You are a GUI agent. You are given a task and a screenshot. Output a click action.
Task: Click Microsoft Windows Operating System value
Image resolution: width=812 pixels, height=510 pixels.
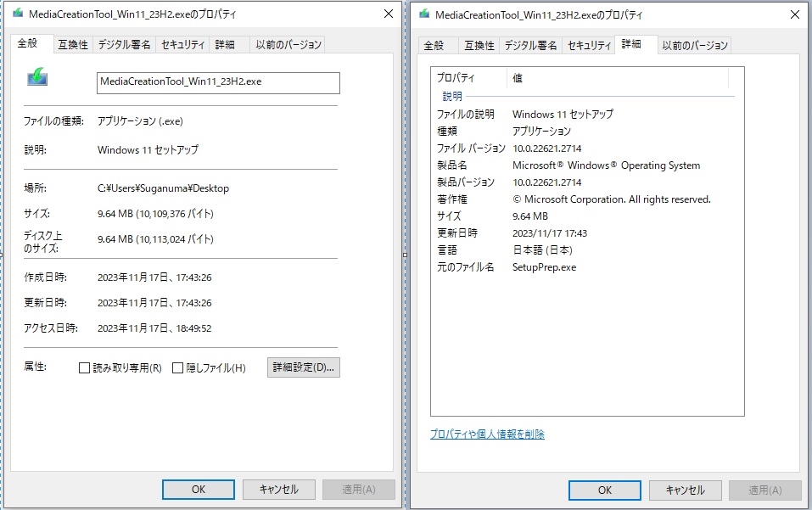(606, 165)
